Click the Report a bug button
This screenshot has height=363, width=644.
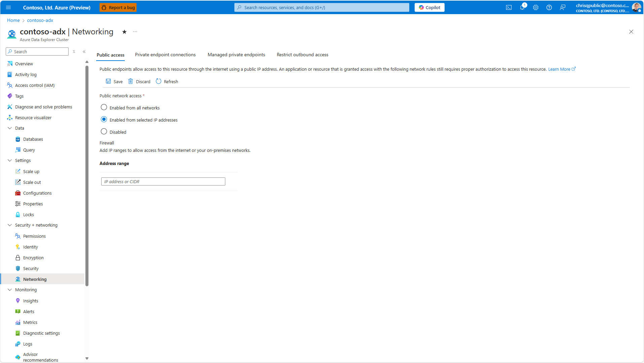tap(118, 7)
